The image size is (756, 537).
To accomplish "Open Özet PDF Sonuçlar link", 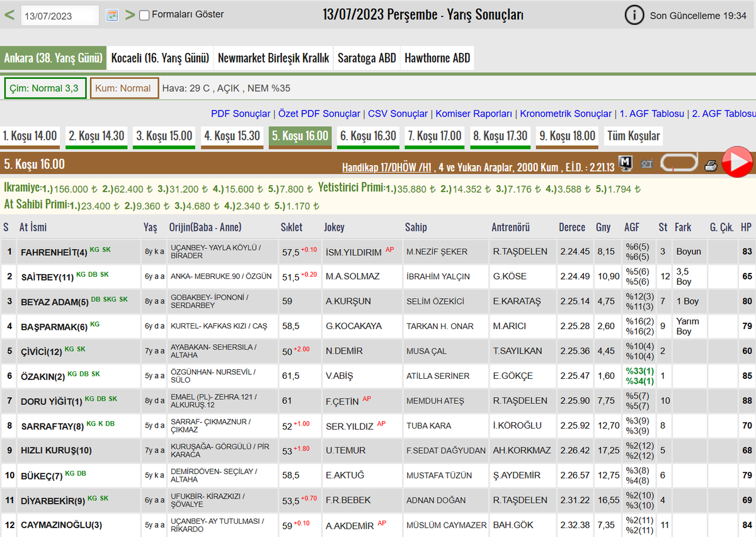I will tap(319, 114).
